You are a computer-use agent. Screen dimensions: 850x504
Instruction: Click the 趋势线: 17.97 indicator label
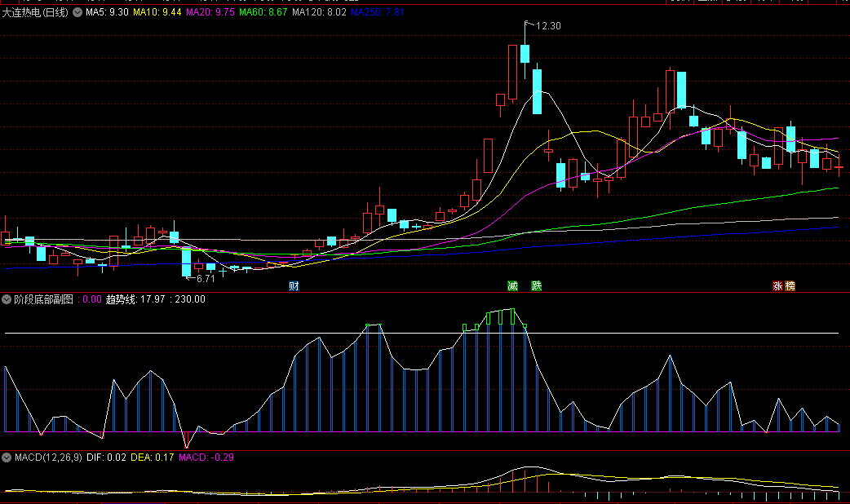(135, 299)
